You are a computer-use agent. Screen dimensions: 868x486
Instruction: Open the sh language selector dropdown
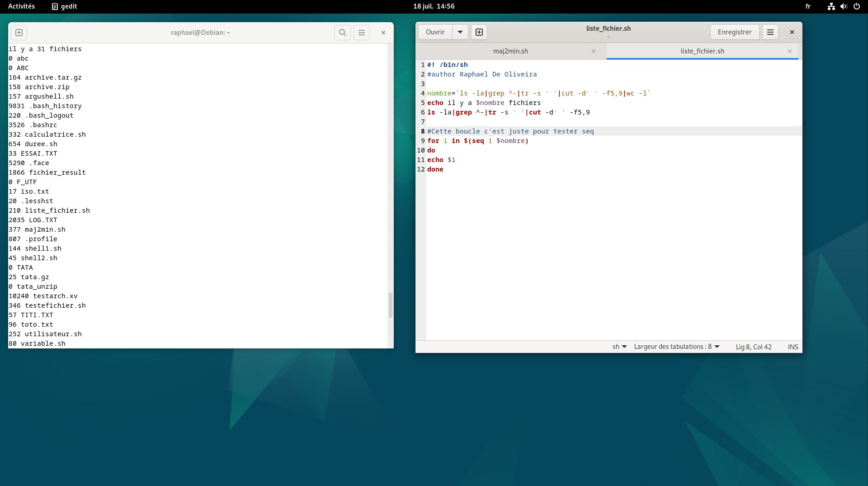coord(619,347)
